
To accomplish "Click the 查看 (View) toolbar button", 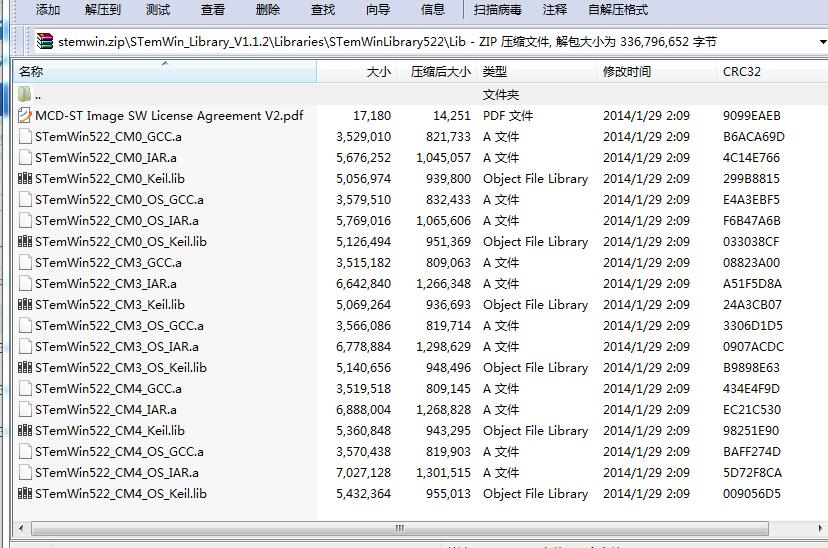I will click(213, 10).
